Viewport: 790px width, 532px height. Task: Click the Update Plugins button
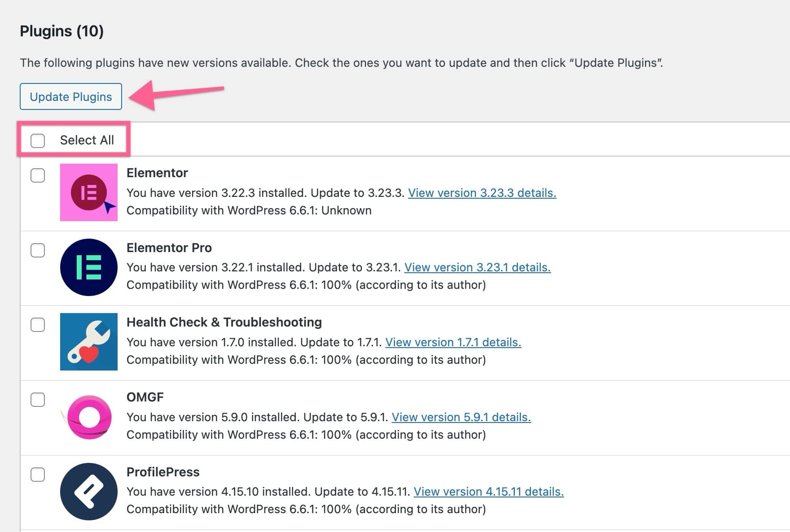70,96
